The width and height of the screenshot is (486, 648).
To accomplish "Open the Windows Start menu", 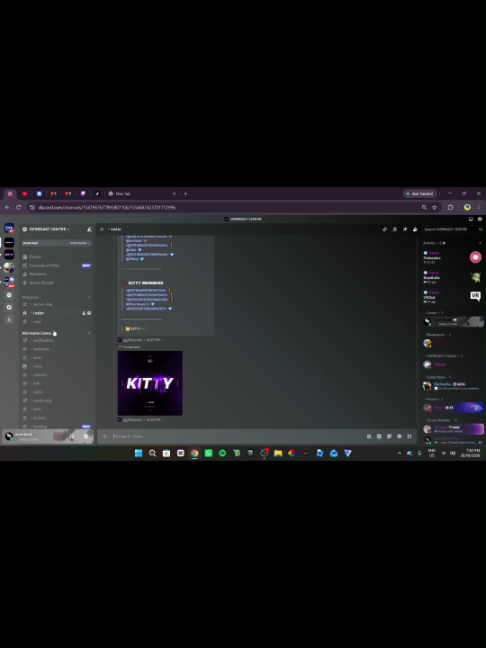I will [138, 453].
